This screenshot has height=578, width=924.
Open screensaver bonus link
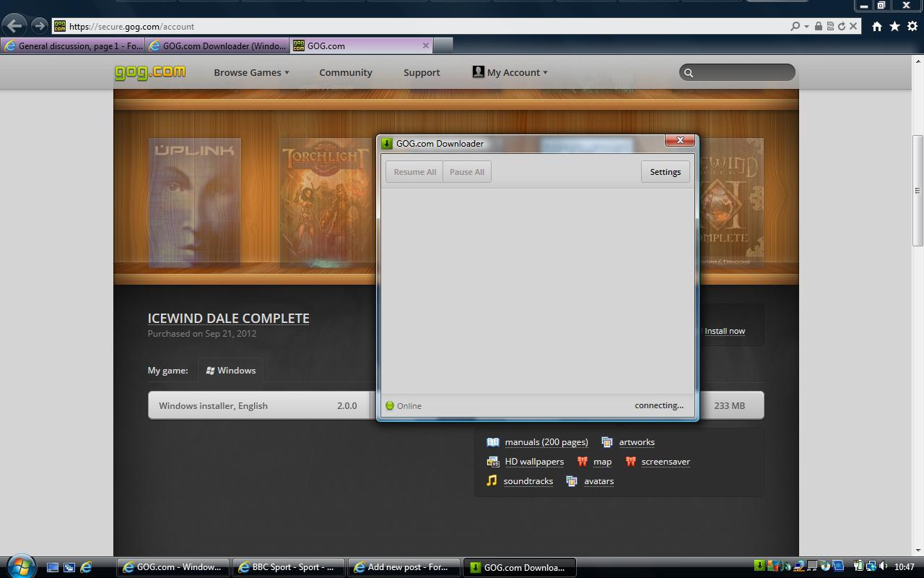(666, 462)
